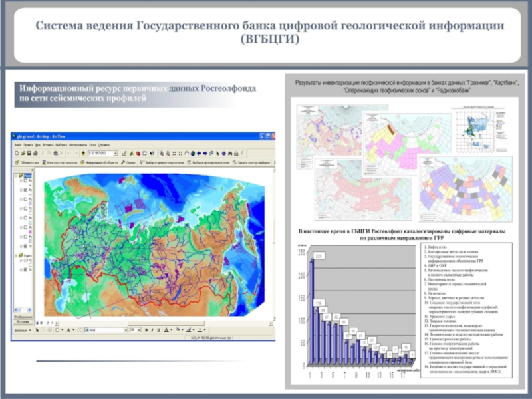
Task: Open the red ArcToolbox icon
Action: 138,154
